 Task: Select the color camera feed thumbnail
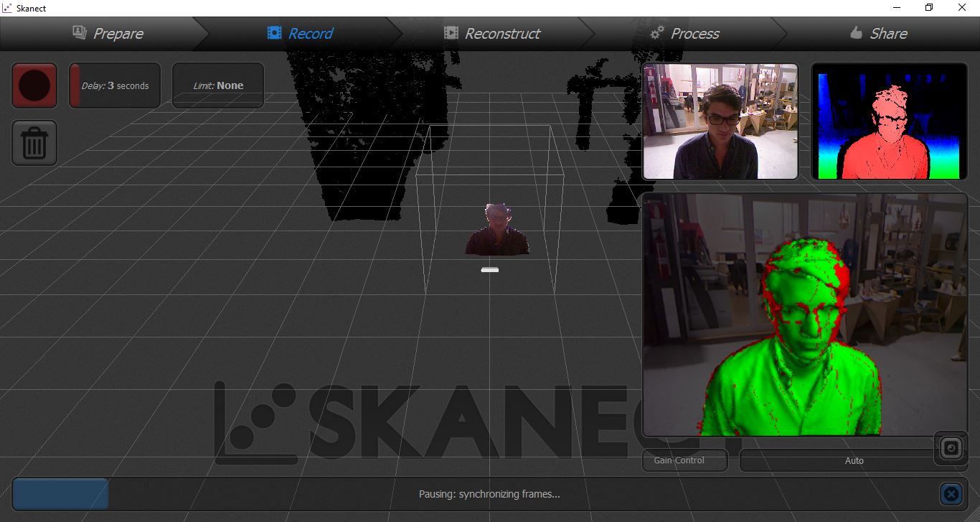720,121
